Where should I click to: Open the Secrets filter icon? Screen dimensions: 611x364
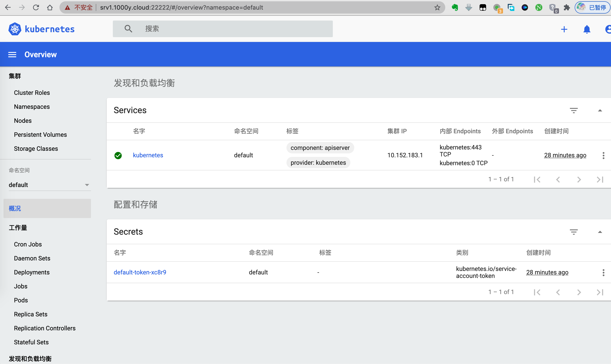(x=574, y=232)
